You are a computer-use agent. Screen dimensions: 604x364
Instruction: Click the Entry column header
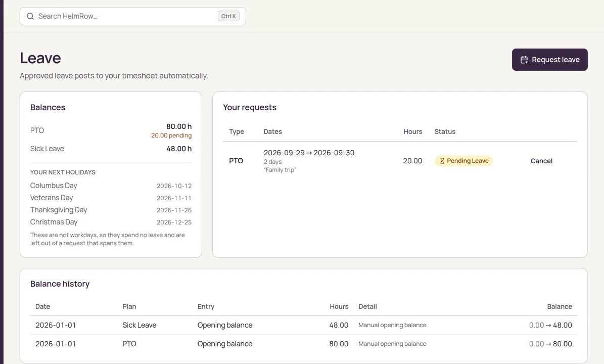tap(206, 306)
